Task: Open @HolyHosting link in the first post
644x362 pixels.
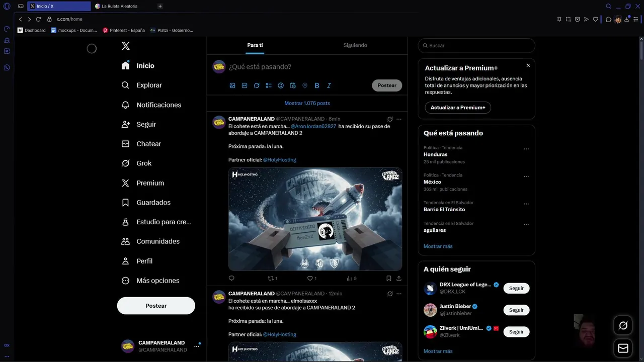Action: [x=279, y=160]
